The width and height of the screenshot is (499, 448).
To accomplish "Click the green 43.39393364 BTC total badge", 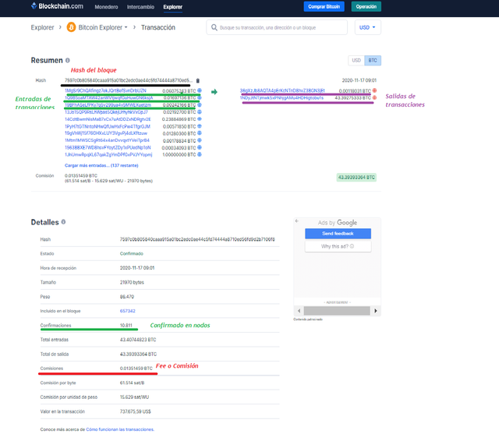I will click(356, 178).
